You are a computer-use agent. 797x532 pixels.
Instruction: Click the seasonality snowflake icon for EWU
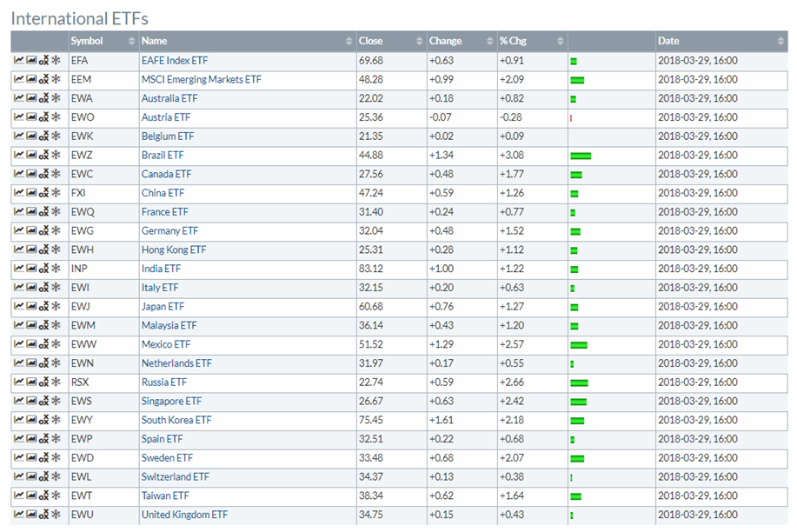(56, 515)
